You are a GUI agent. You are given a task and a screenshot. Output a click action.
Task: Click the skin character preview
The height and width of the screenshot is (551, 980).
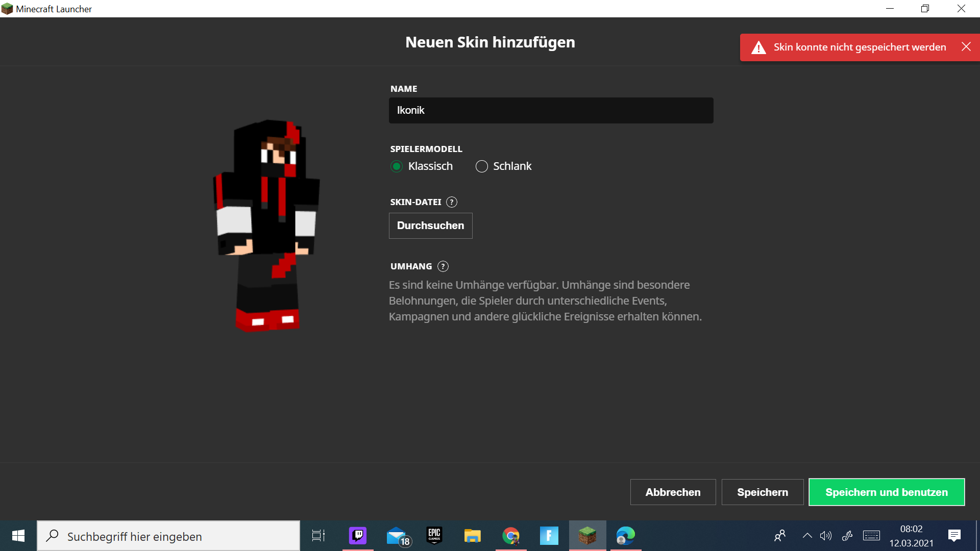266,224
